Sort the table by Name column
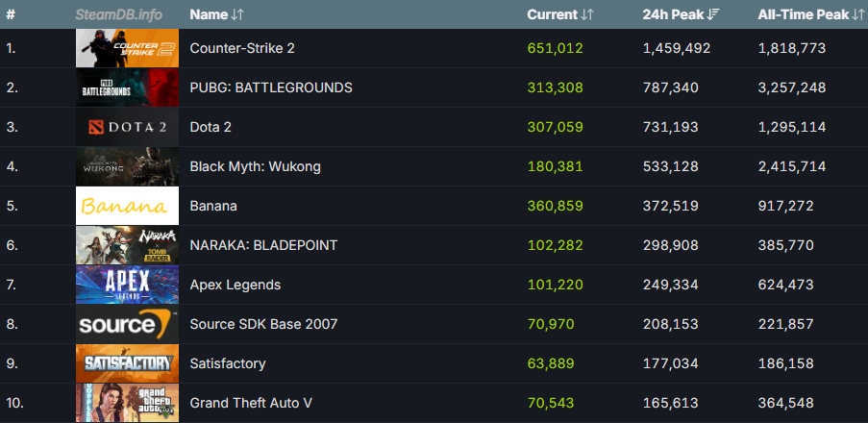Image resolution: width=868 pixels, height=423 pixels. [215, 14]
